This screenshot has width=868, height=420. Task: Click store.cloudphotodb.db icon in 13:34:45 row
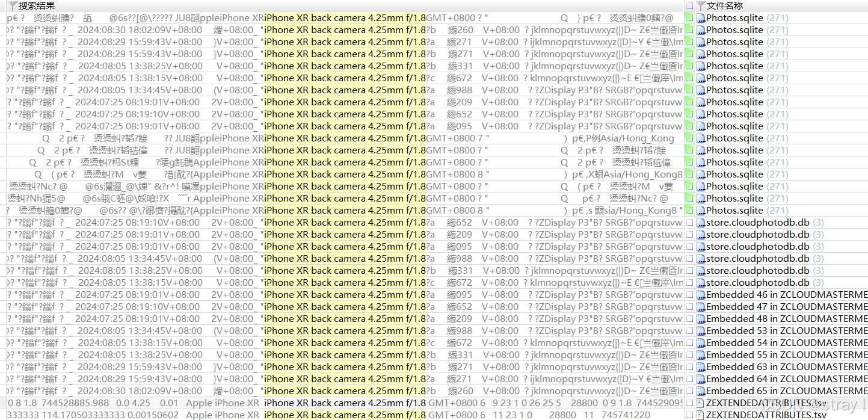tap(701, 259)
